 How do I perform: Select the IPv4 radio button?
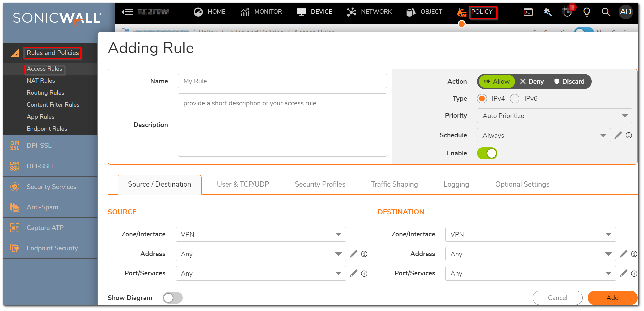point(482,99)
